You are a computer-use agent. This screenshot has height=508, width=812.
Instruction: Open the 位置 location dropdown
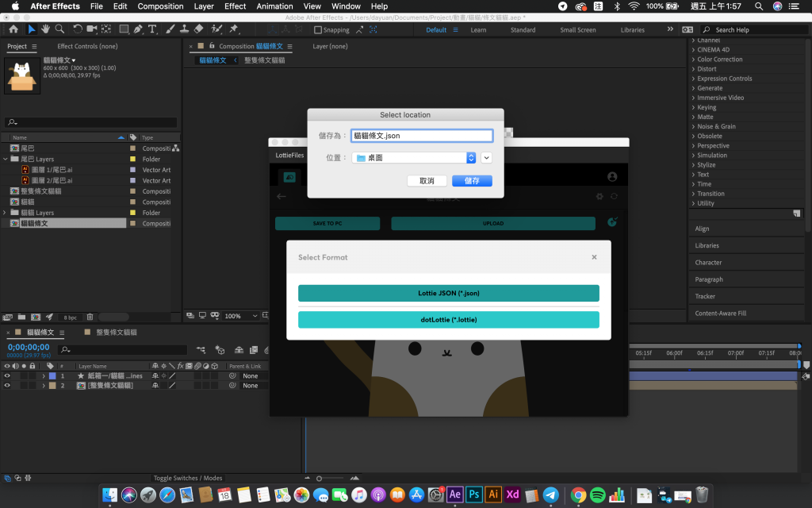click(x=414, y=158)
